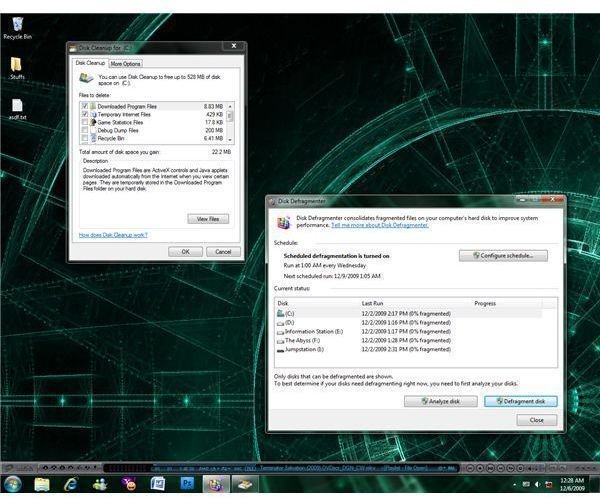Select the 'Recycle Bin' list entry in Disk Cleanup
This screenshot has width=600, height=498.
pos(153,138)
